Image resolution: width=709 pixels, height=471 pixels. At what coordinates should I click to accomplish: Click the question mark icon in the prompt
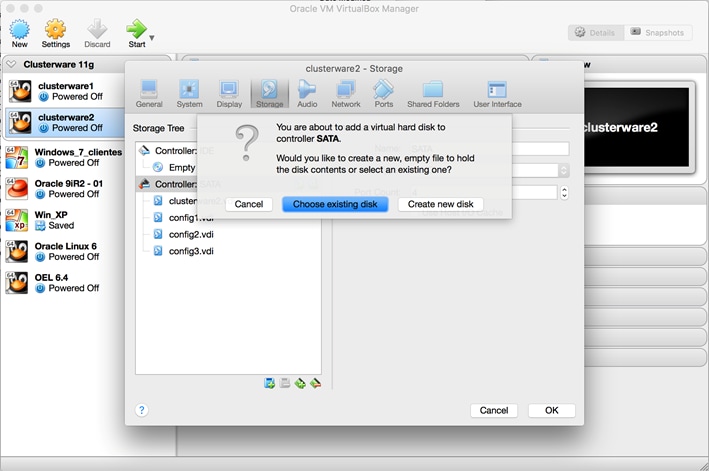(x=246, y=143)
